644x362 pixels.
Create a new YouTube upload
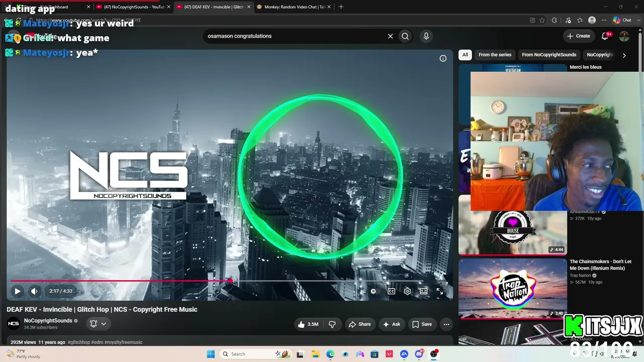[x=579, y=36]
